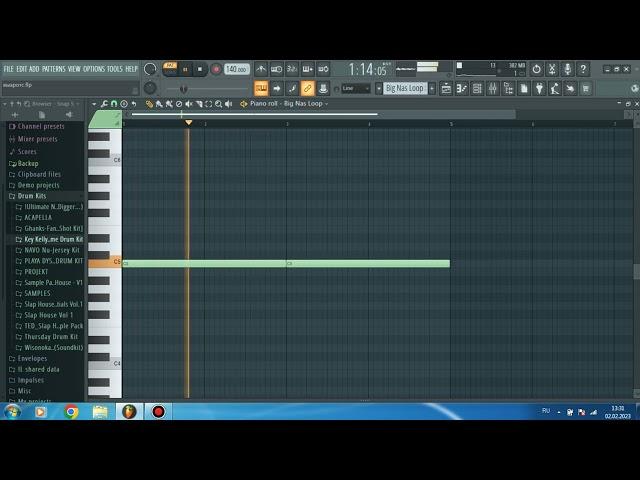640x480 pixels.
Task: Open Piano roll - Big Nas Loop title dropdown
Action: click(x=289, y=104)
